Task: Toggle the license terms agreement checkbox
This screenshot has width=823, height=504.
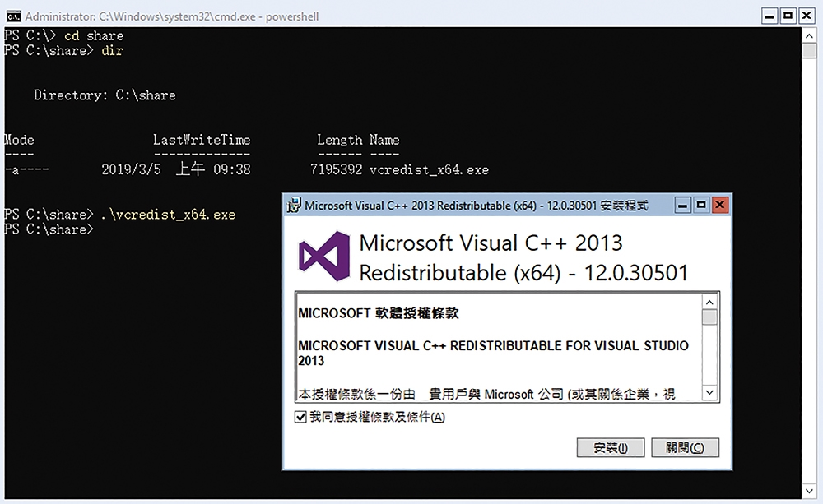Action: click(300, 417)
